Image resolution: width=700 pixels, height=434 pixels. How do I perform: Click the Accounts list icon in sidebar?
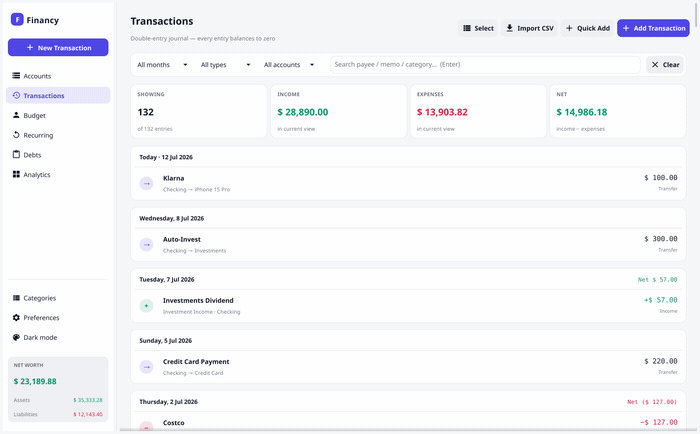coord(16,75)
